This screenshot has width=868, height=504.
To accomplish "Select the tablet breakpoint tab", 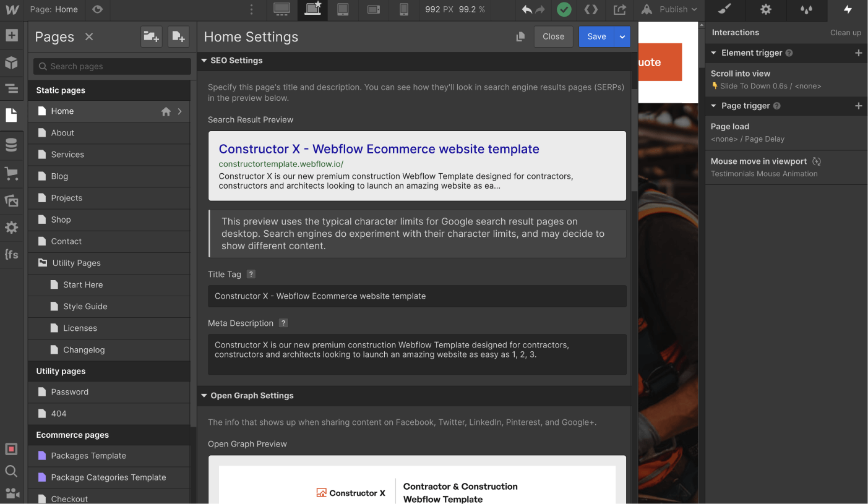I will pyautogui.click(x=343, y=10).
